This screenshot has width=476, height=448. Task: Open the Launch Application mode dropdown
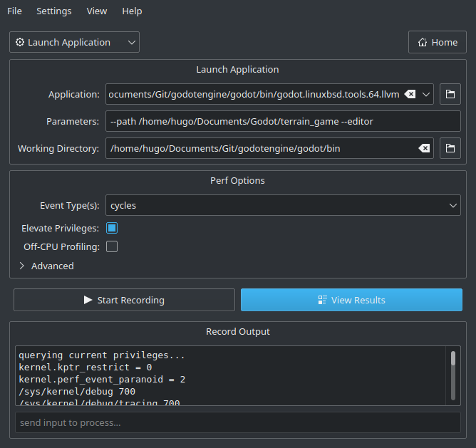74,42
